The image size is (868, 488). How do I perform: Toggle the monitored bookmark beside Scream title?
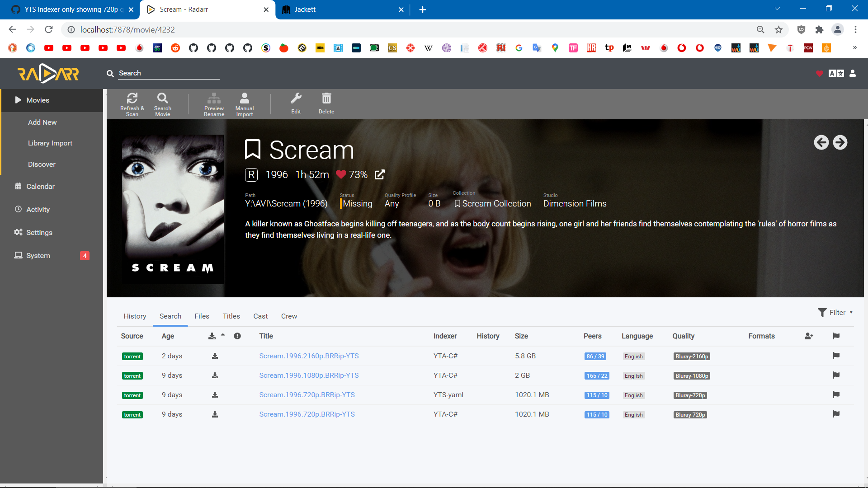253,150
